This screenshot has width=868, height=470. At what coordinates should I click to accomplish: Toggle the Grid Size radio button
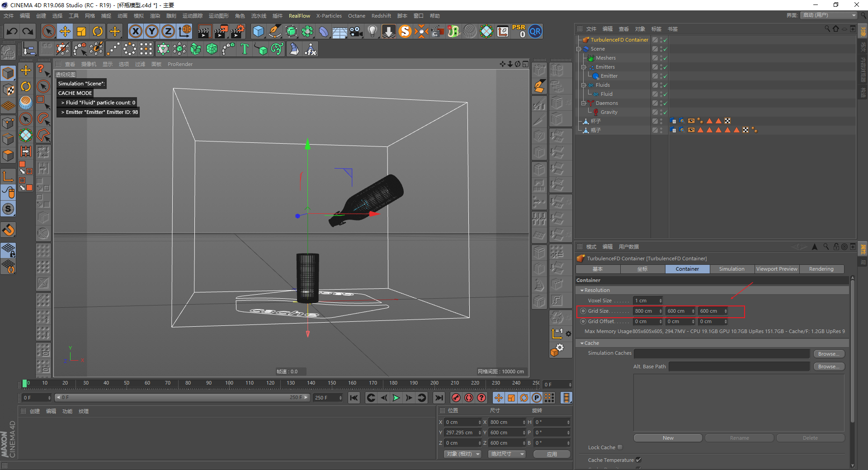click(583, 311)
